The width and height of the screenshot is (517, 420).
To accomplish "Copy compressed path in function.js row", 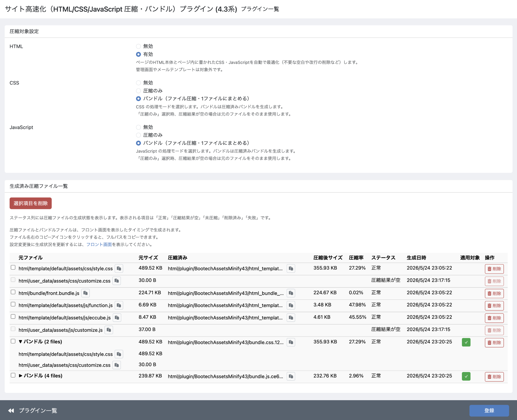I will [291, 305].
